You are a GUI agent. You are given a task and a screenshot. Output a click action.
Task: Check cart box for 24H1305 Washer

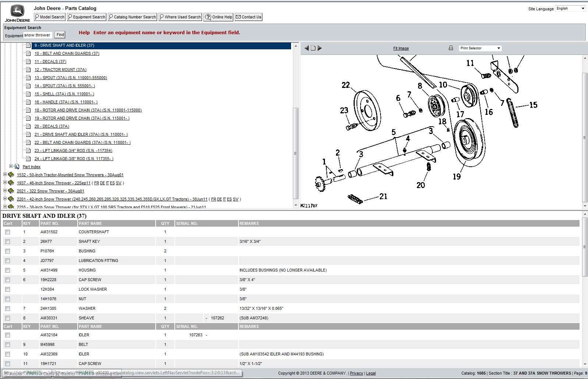tap(7, 309)
